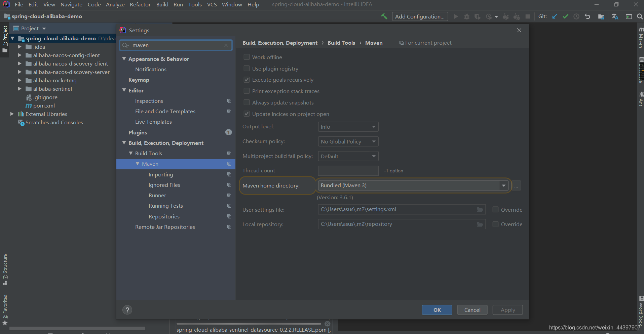The height and width of the screenshot is (334, 644).
Task: Click the Git rollback undo icon
Action: click(587, 16)
